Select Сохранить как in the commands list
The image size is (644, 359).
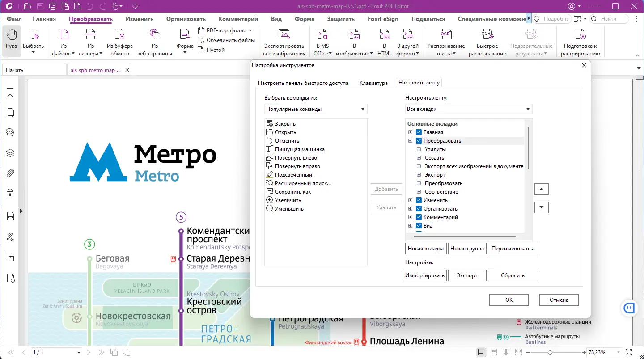[293, 192]
